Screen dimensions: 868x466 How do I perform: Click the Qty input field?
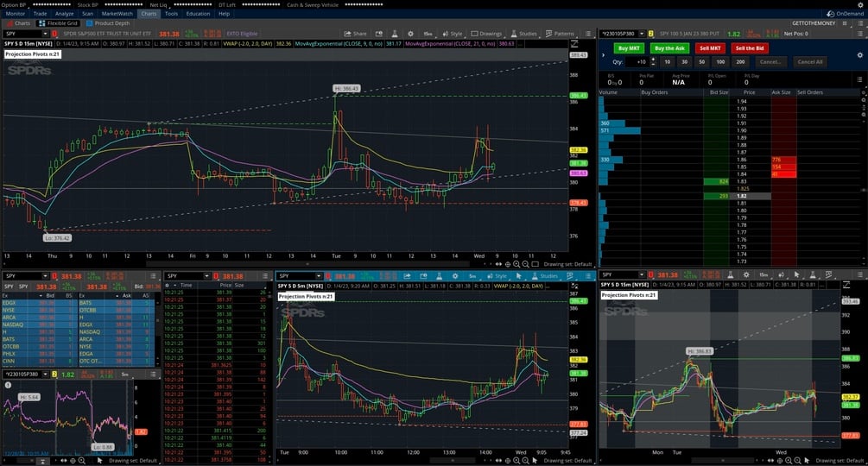(x=637, y=62)
